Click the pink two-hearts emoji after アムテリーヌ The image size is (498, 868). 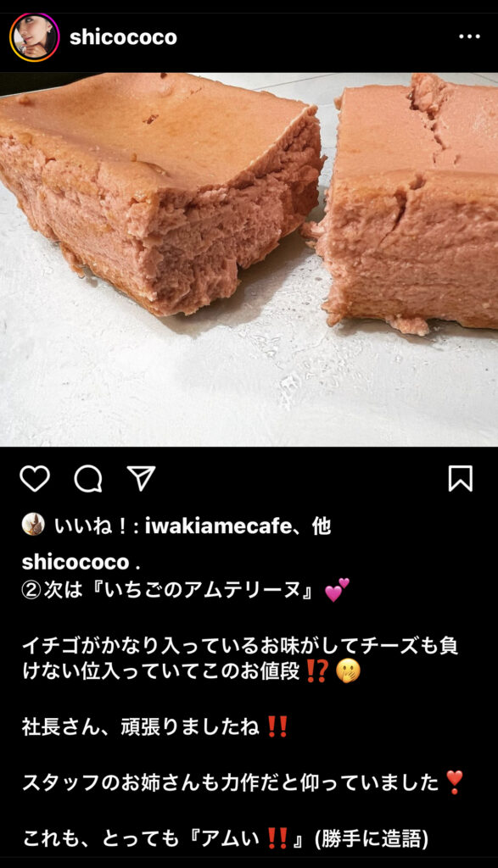[337, 590]
